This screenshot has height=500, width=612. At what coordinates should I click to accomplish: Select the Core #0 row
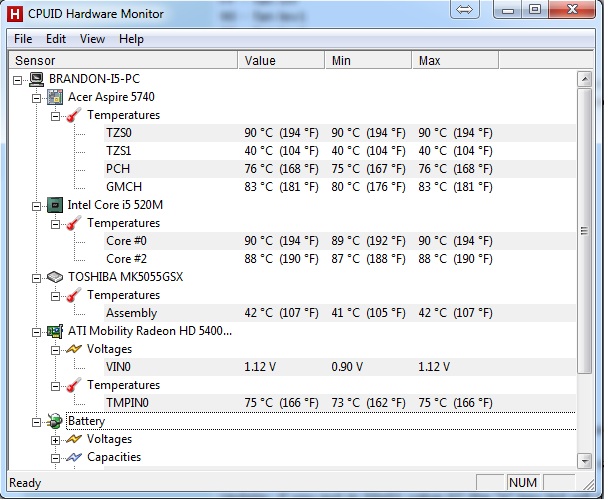pos(340,241)
